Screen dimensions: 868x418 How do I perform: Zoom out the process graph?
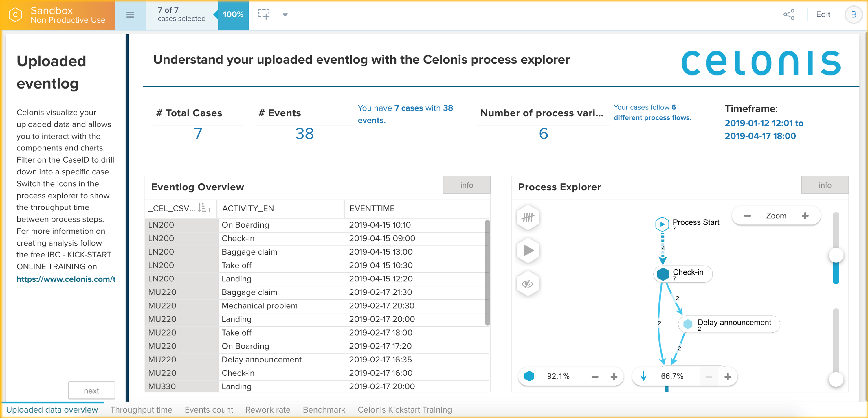(x=747, y=216)
